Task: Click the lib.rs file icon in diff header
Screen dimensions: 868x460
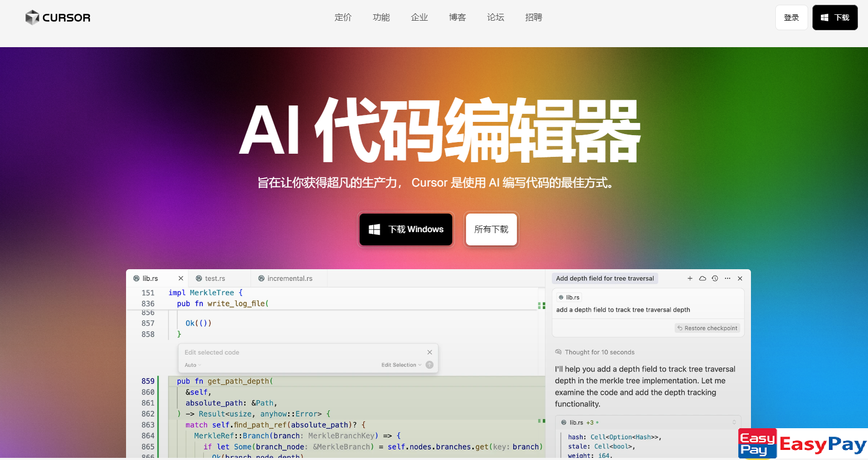Action: click(x=563, y=422)
